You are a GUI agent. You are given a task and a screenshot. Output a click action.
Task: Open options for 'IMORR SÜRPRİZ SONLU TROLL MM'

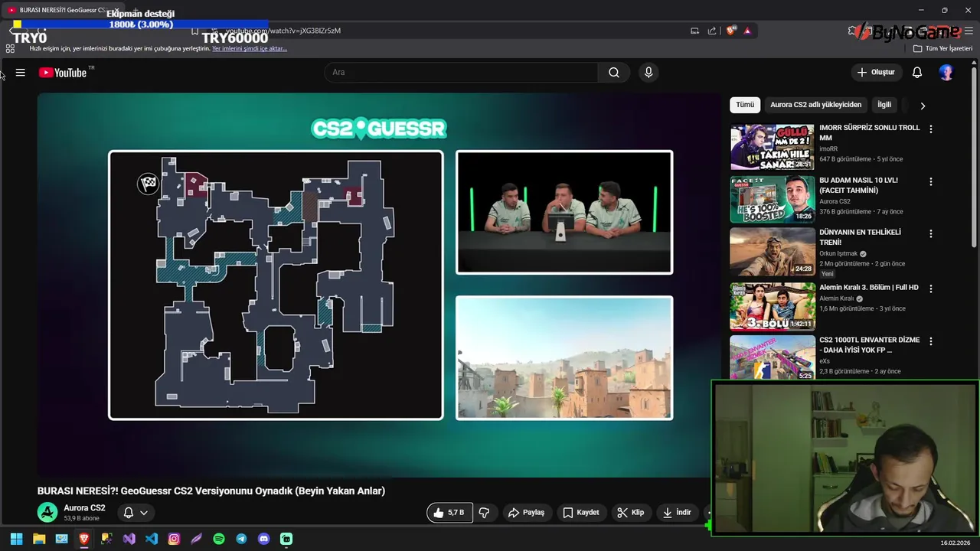[x=931, y=129]
